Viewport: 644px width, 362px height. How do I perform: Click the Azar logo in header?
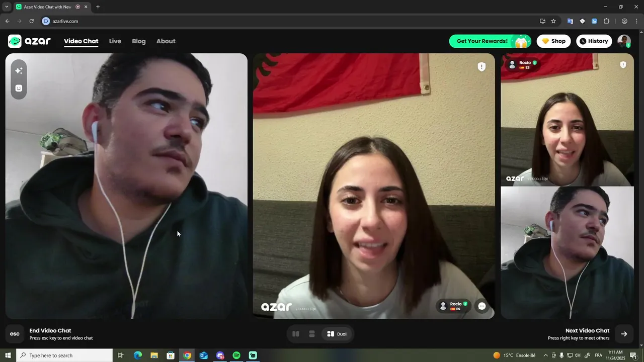pos(29,41)
